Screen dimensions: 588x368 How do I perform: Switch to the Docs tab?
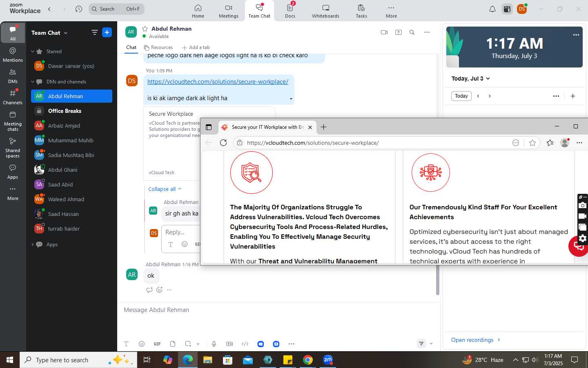290,11
